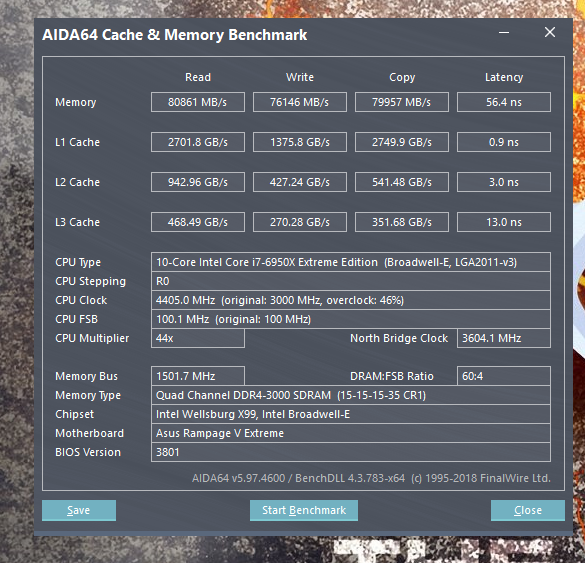Click the CPU Type field i7-6950X
The image size is (585, 563).
coord(351,262)
